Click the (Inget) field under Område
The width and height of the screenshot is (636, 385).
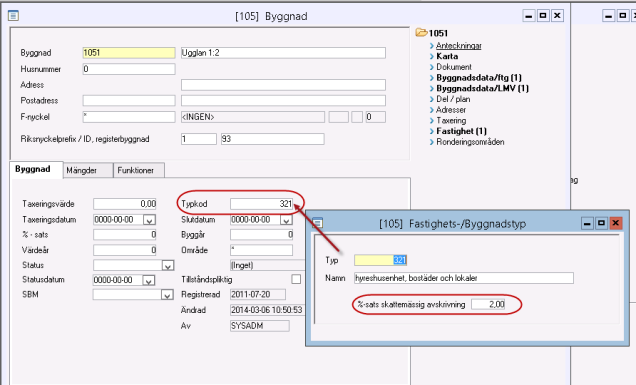click(267, 265)
